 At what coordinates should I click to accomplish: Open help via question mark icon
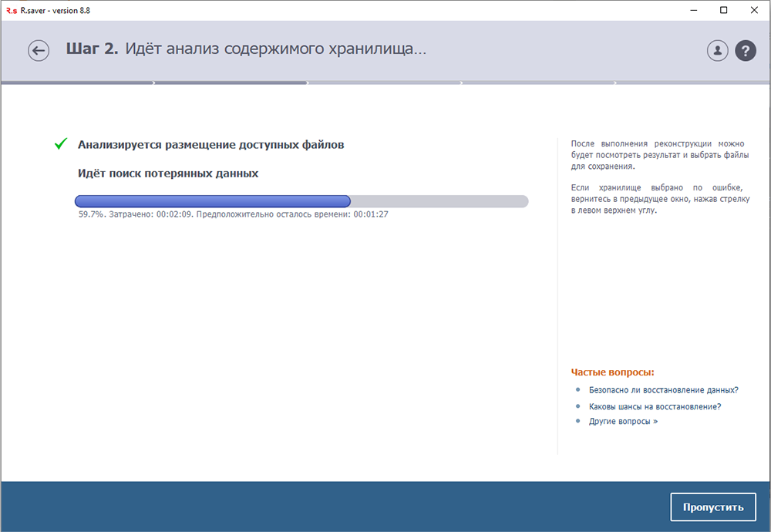click(746, 50)
